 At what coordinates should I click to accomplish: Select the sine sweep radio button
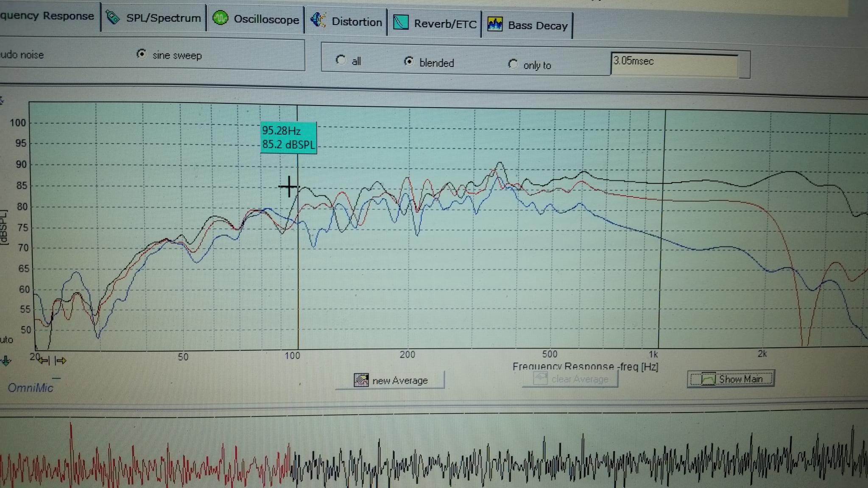pyautogui.click(x=142, y=54)
